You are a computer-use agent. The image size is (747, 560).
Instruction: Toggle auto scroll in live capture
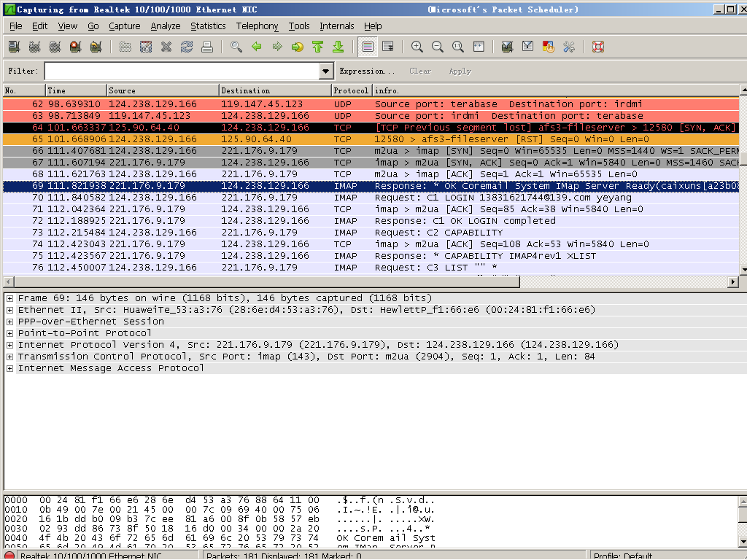[x=388, y=47]
